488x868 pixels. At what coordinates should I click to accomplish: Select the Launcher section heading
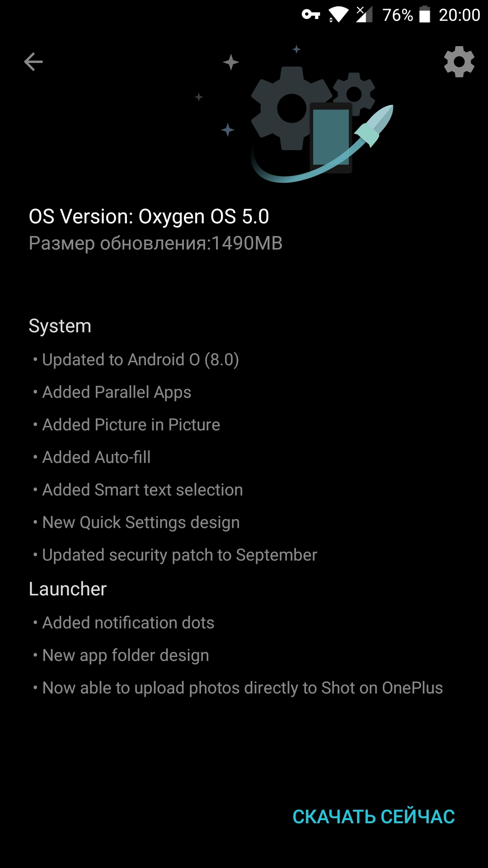(68, 589)
